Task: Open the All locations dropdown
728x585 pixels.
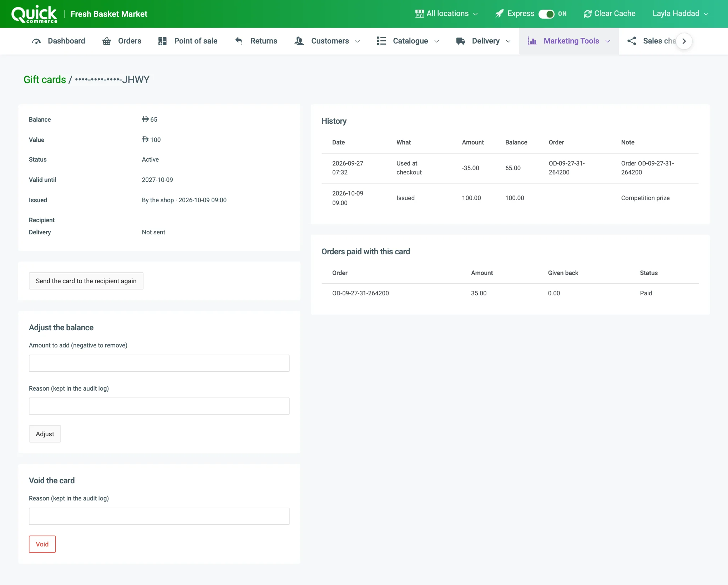Action: [446, 14]
